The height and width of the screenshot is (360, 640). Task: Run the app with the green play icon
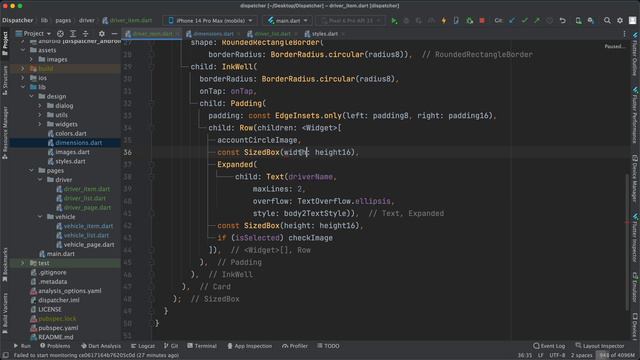coord(394,20)
